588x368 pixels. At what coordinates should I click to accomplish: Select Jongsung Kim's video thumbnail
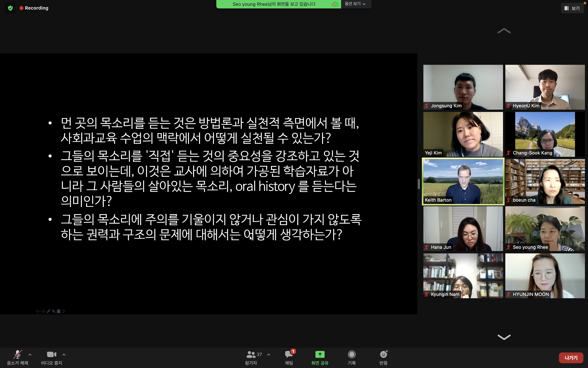[x=463, y=87]
